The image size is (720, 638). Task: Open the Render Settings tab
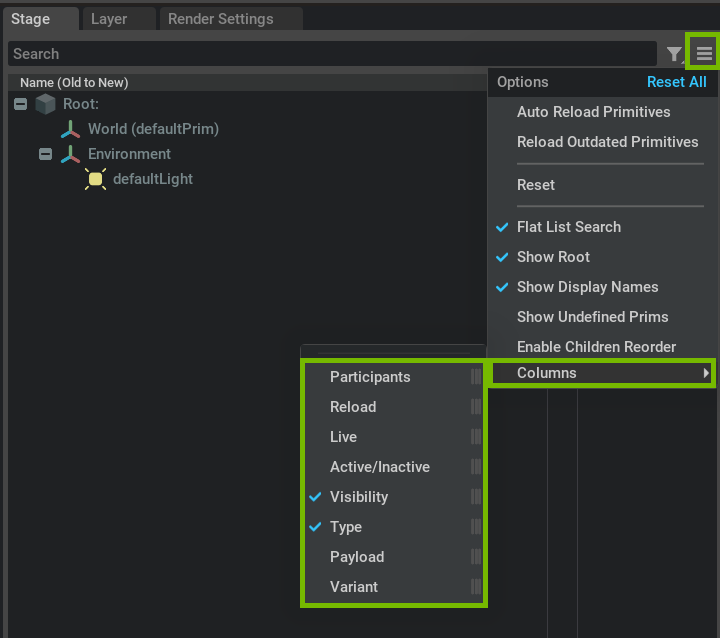pyautogui.click(x=220, y=19)
